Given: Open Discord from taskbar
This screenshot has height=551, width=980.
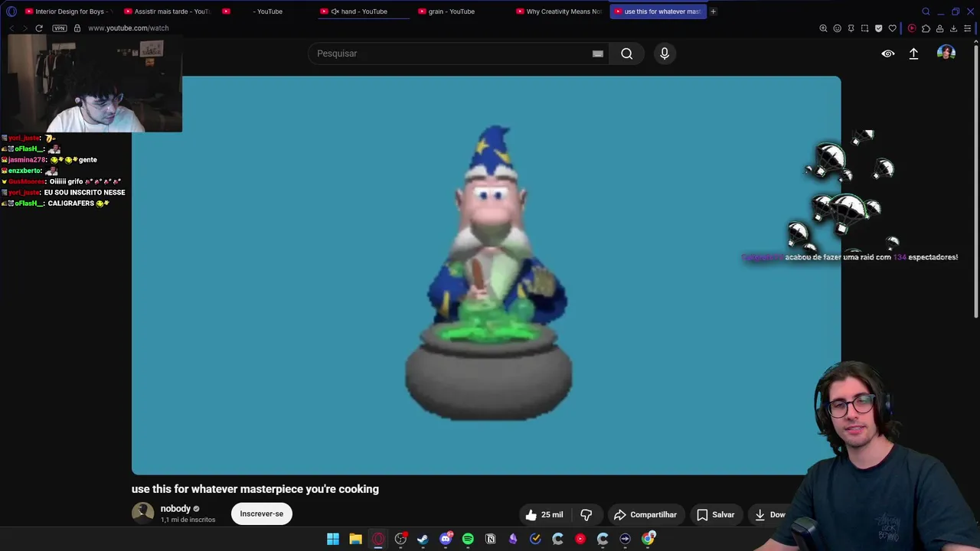Looking at the screenshot, I should pos(446,539).
